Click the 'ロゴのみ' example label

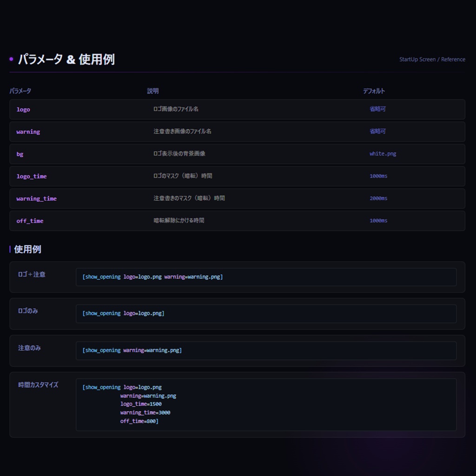[28, 311]
